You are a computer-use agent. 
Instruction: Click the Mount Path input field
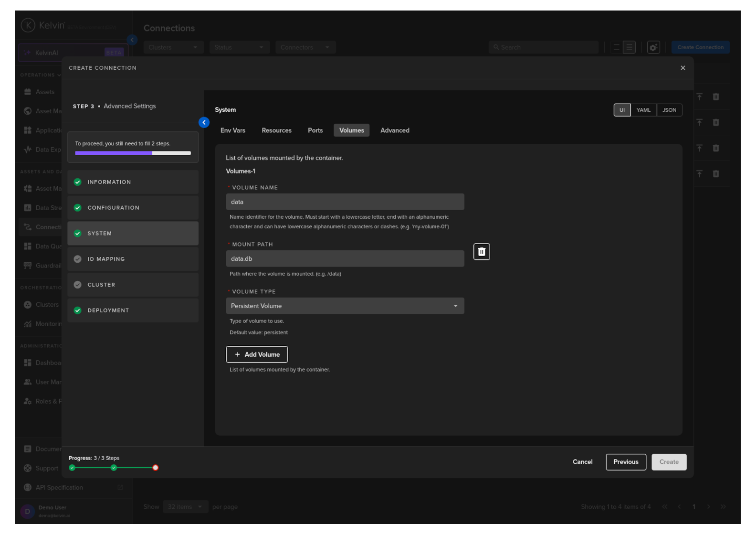tap(345, 259)
